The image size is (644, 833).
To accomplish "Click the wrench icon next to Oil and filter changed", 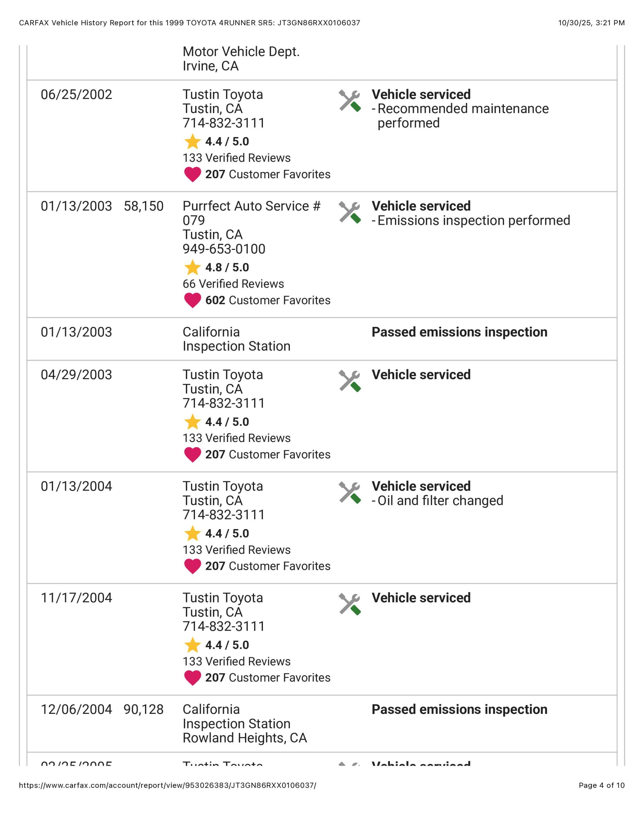I will point(349,492).
